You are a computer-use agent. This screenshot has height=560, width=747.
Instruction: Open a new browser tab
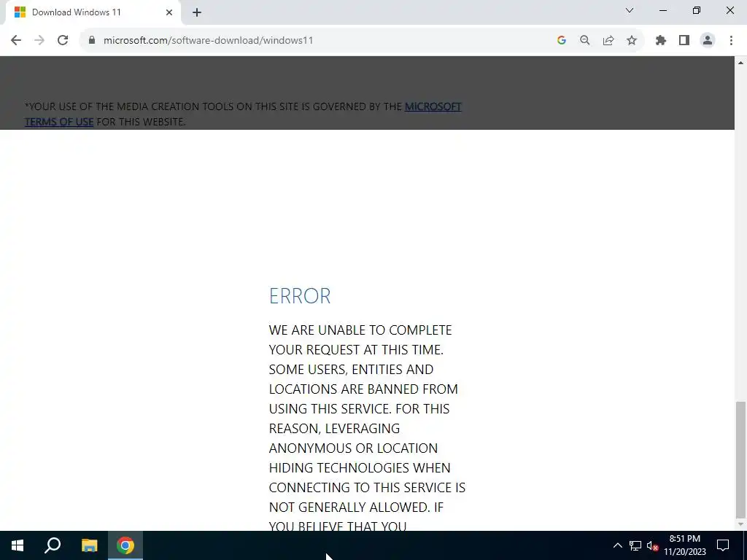pyautogui.click(x=197, y=12)
